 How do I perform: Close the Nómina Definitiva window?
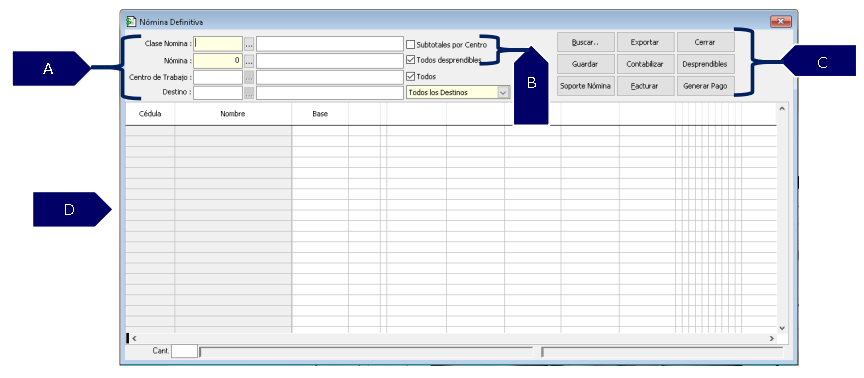tap(781, 21)
